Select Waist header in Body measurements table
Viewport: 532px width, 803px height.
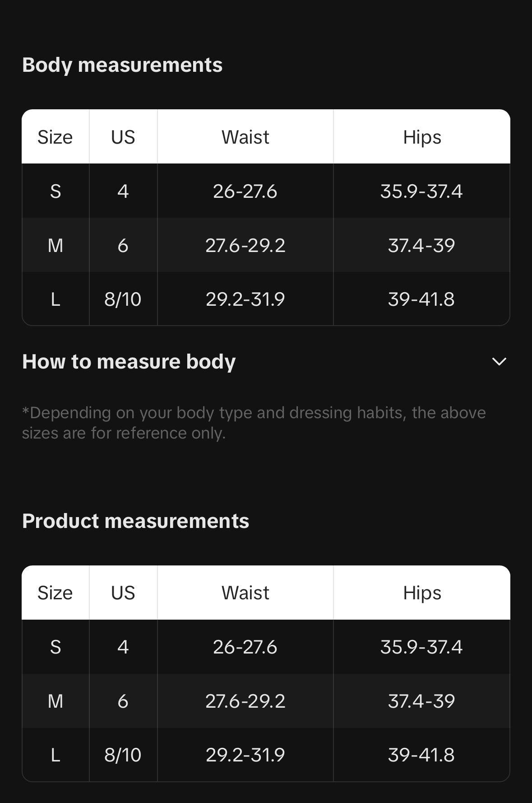(x=245, y=137)
